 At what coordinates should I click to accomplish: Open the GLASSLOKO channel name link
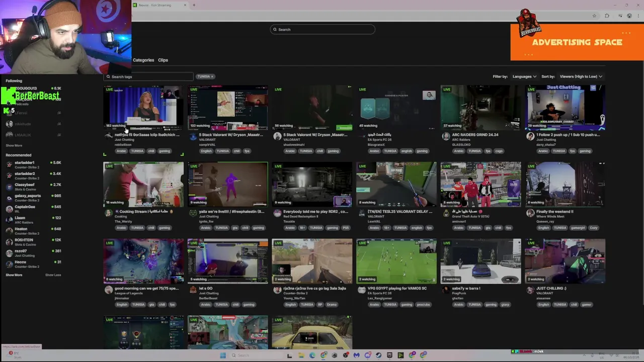tap(461, 145)
